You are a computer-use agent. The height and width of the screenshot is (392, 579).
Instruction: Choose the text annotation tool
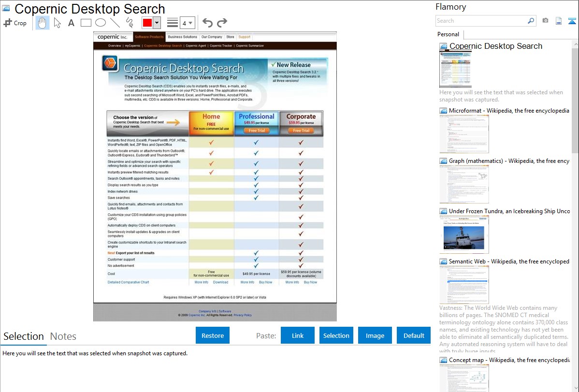pyautogui.click(x=71, y=23)
